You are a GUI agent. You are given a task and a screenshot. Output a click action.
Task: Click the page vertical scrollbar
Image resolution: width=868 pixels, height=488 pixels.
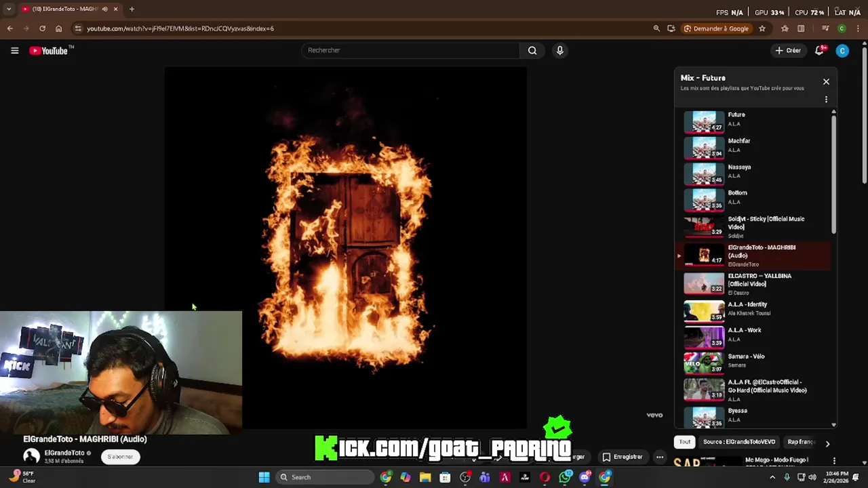[864, 115]
